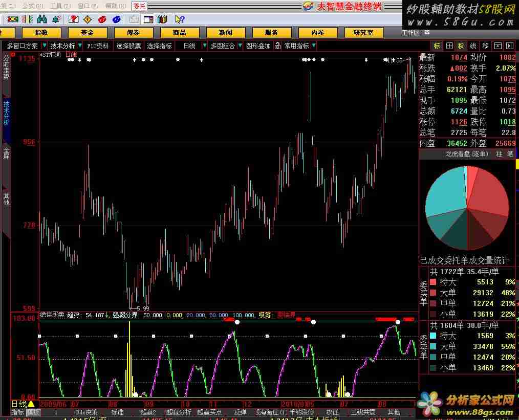The image size is (519, 420).
Task: Click the 移 move icon
Action: point(486,46)
